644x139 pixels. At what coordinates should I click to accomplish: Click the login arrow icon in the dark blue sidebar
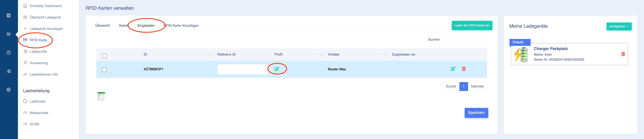coord(9,71)
